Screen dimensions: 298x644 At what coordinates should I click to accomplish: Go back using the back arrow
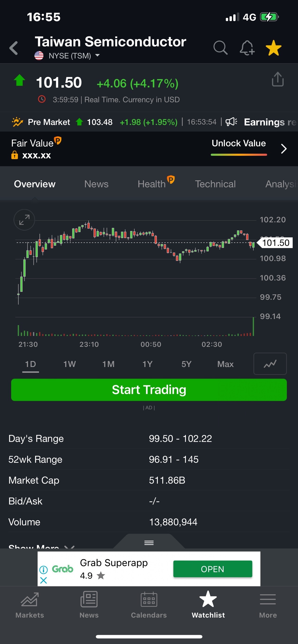point(14,48)
